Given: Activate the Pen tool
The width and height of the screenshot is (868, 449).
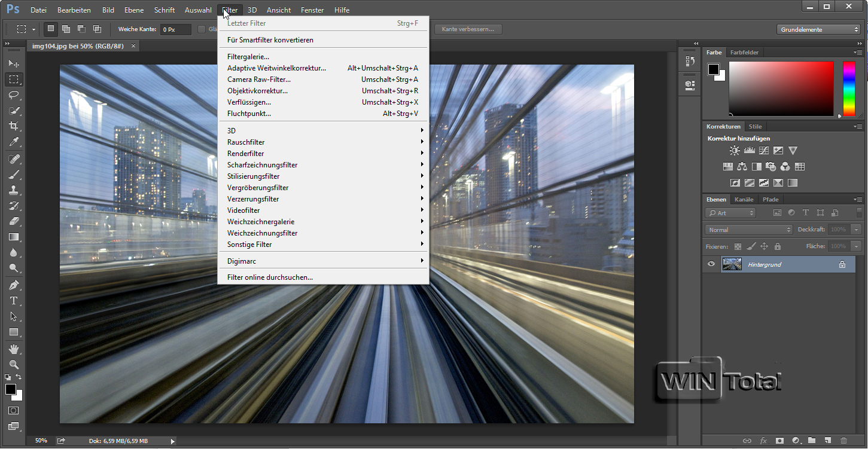Looking at the screenshot, I should point(14,285).
